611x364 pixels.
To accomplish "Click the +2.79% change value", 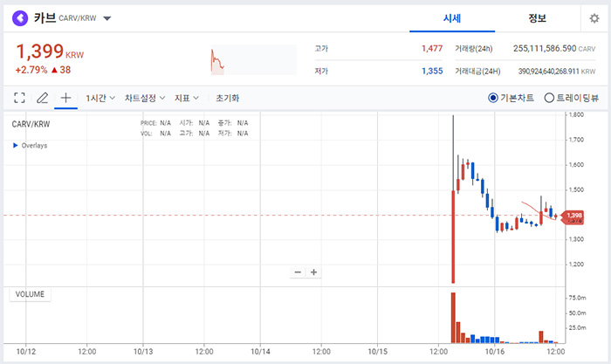I will point(31,70).
